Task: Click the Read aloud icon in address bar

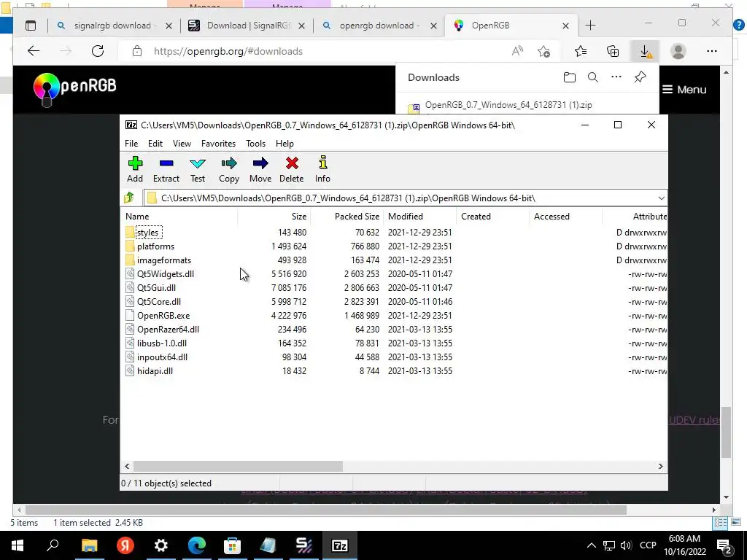Action: point(517,51)
